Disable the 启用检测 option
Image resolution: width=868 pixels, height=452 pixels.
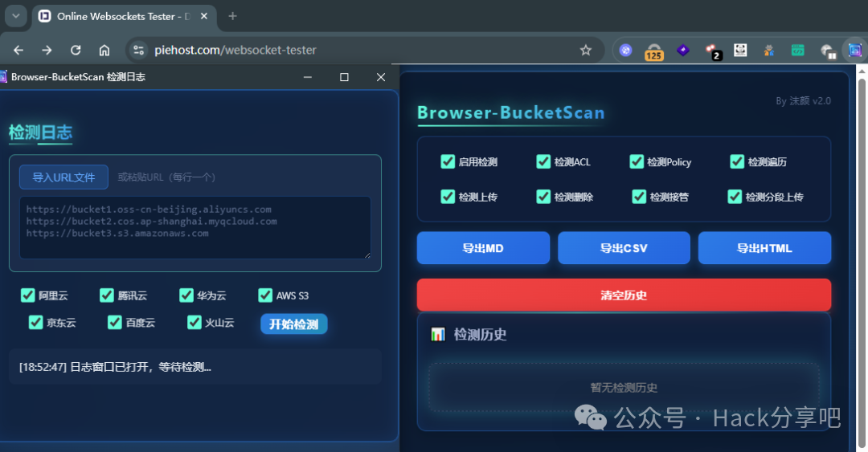pos(448,161)
